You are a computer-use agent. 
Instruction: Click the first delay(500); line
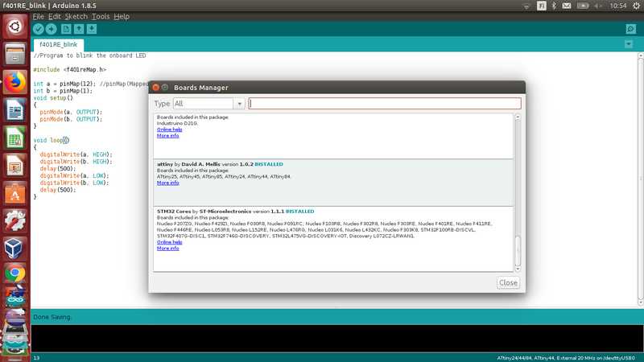click(57, 169)
